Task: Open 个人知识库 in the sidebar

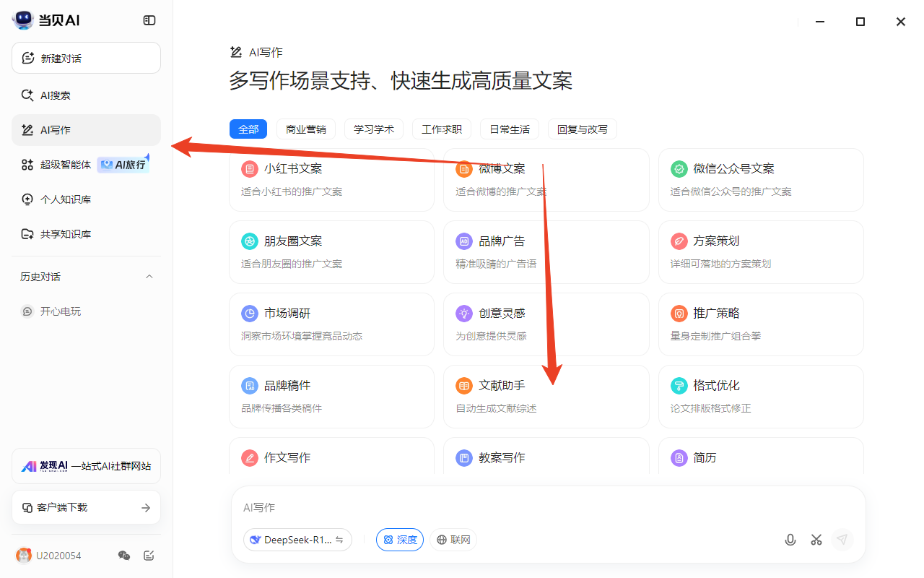Action: pos(86,199)
